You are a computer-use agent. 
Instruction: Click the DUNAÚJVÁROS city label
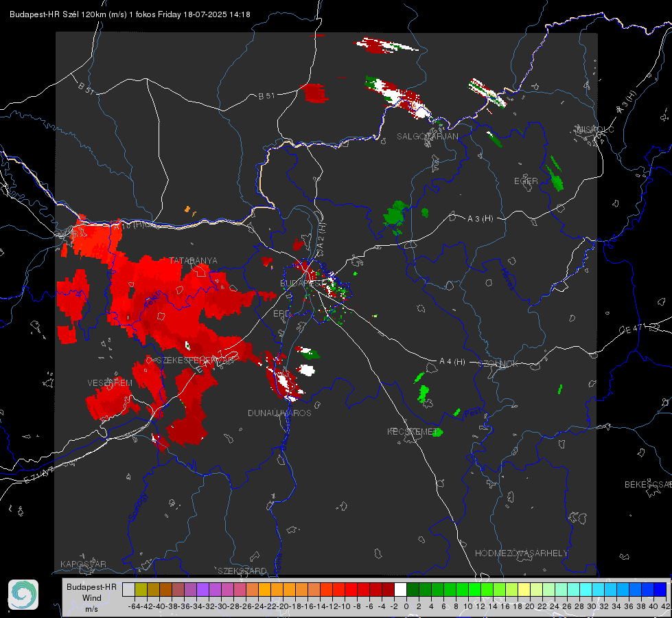(279, 413)
